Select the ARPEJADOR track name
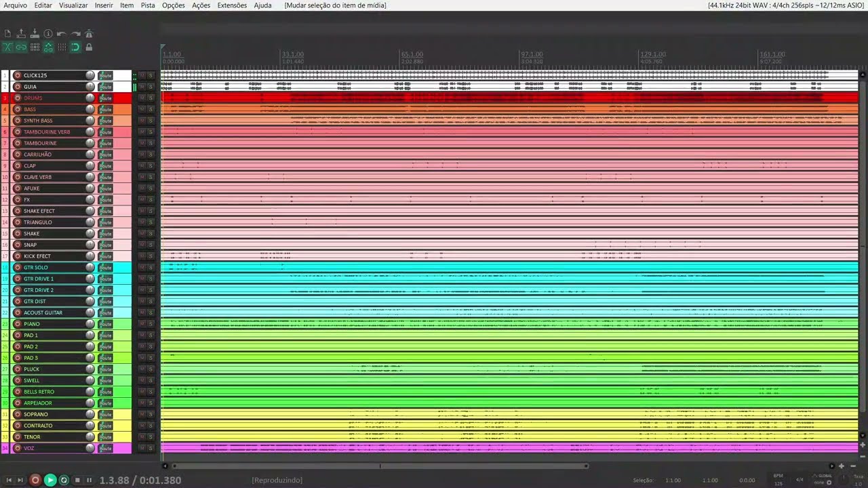 point(37,403)
